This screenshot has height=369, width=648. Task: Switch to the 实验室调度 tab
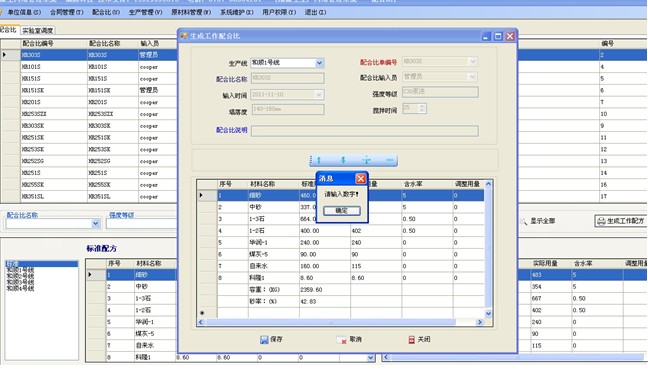tap(38, 30)
